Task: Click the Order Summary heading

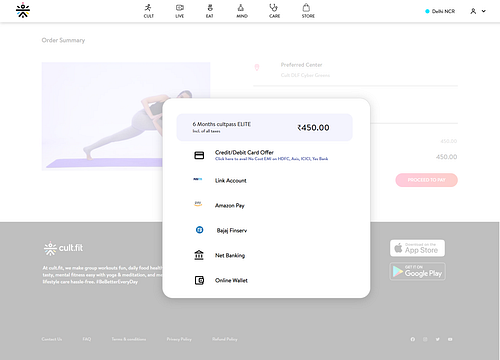Action: coord(63,40)
